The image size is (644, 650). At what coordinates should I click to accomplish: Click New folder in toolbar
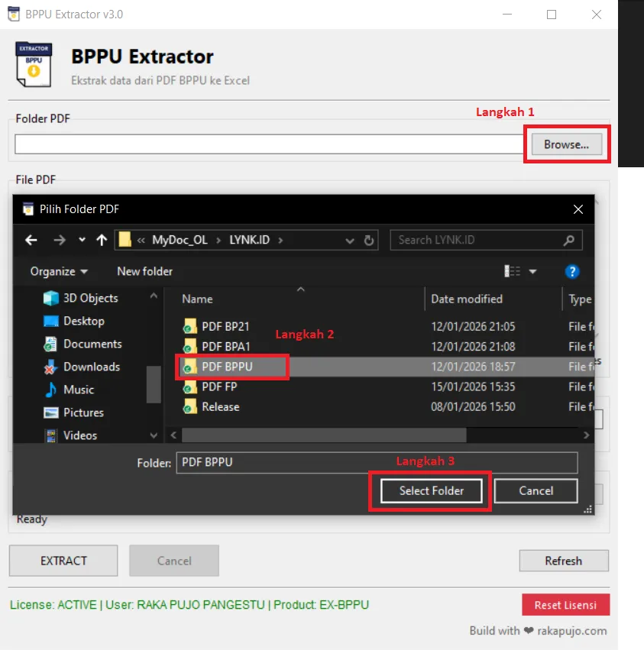point(144,271)
